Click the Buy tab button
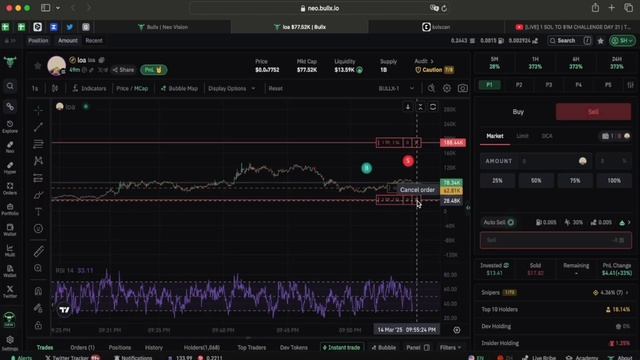Viewport: 640px width, 360px height. [518, 112]
